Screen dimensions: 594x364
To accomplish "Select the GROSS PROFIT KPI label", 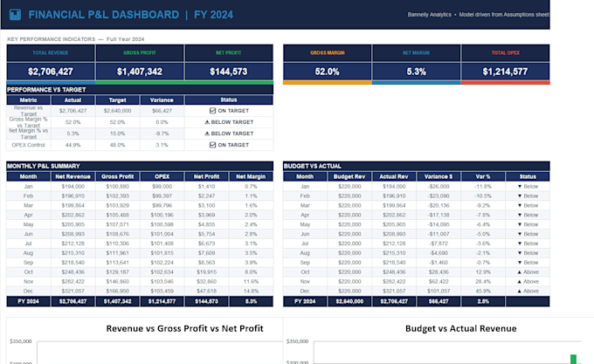I will point(140,53).
